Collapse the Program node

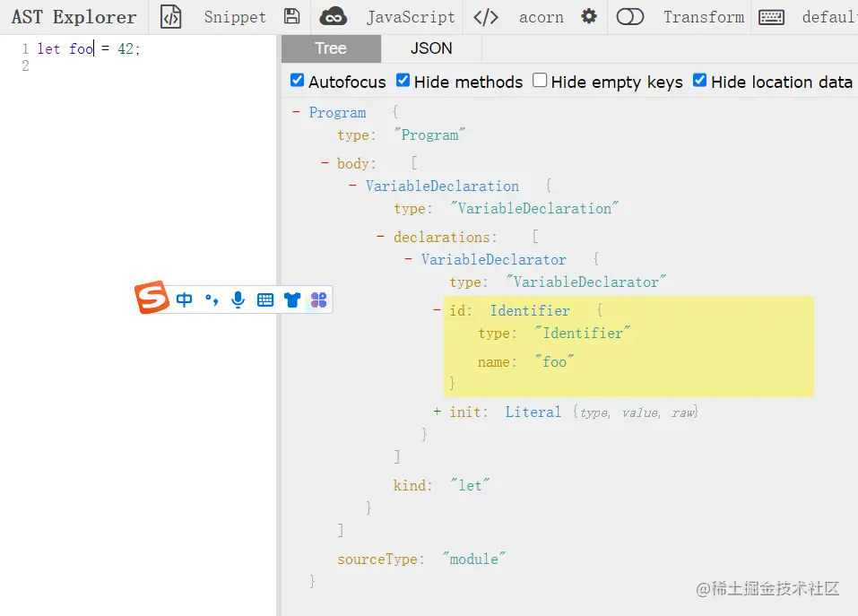coord(296,112)
